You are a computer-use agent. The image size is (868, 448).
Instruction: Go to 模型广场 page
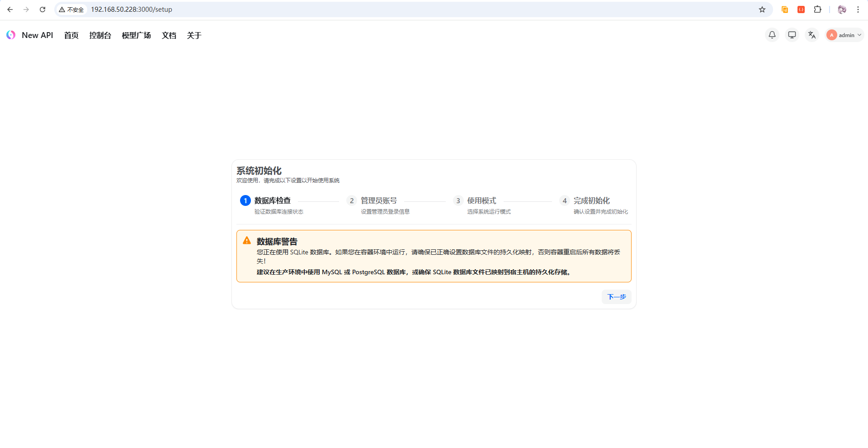136,35
